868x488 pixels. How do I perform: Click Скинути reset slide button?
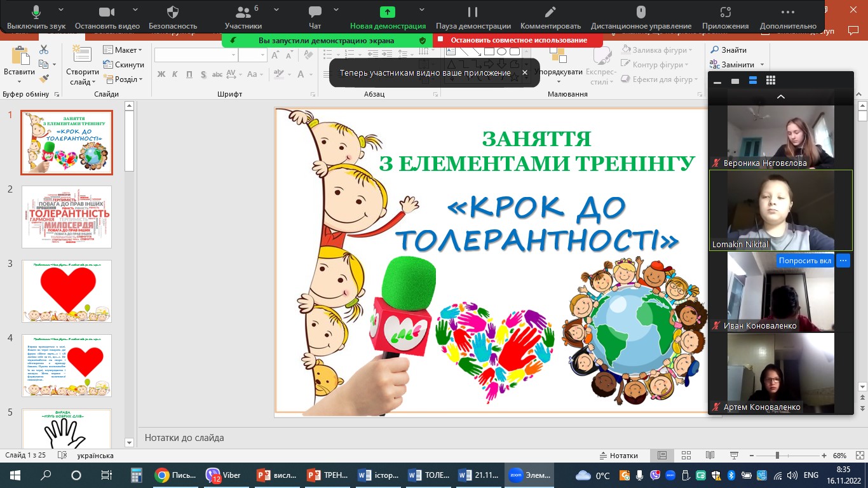tap(123, 65)
